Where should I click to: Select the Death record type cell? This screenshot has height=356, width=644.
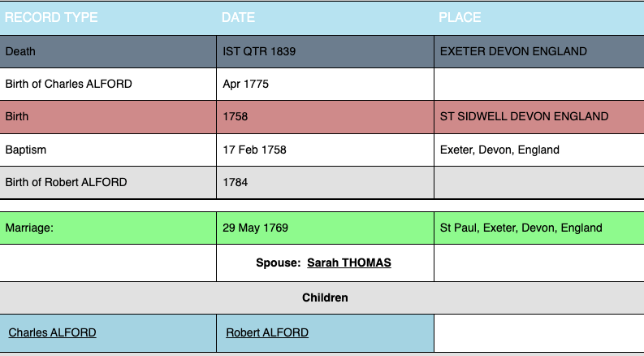[x=20, y=51]
